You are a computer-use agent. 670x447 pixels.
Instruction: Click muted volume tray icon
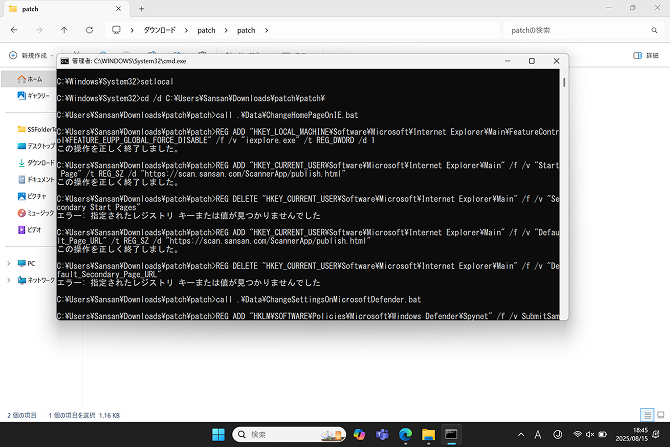pos(590,435)
